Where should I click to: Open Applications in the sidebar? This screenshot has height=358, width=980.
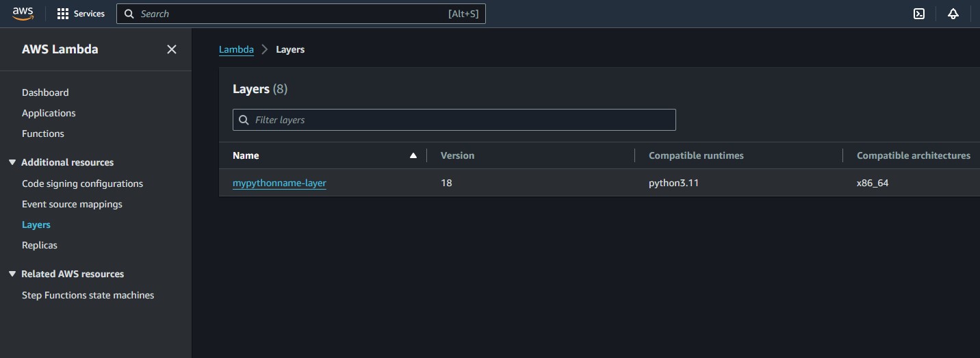pyautogui.click(x=49, y=113)
